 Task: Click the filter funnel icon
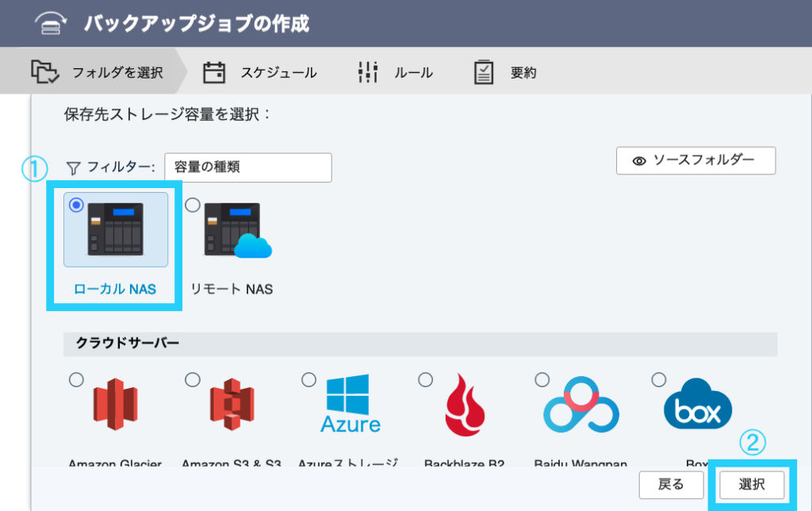point(74,168)
